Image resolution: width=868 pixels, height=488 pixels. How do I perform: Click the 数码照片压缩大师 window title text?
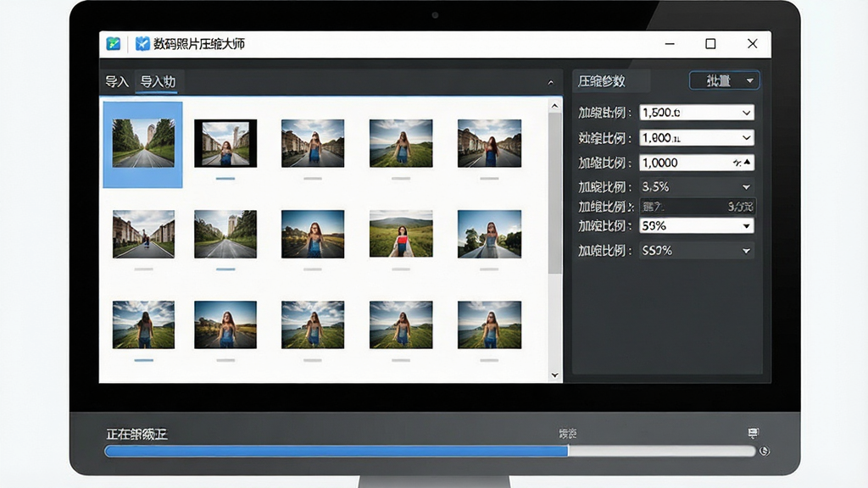click(x=199, y=44)
